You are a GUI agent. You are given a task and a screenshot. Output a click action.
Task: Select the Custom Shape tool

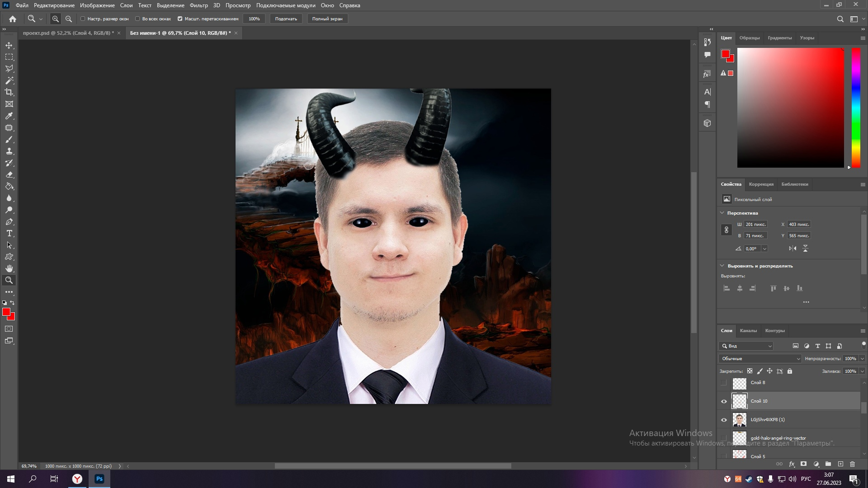9,257
